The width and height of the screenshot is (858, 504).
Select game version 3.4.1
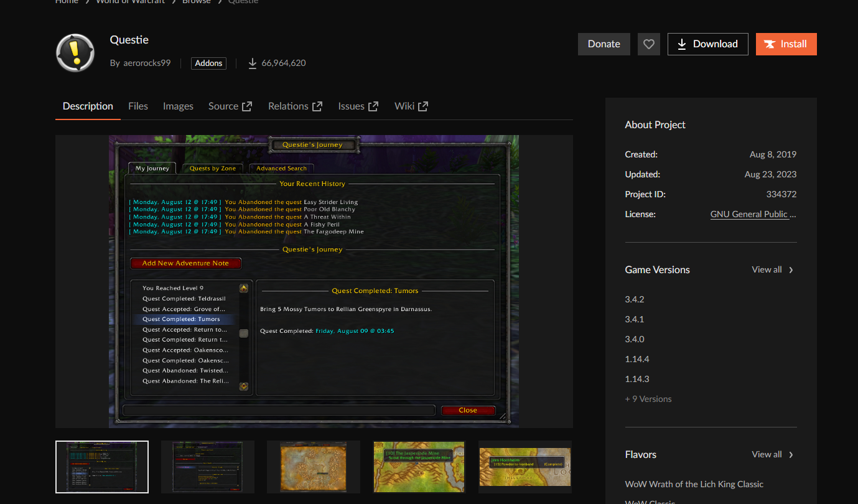(x=635, y=319)
